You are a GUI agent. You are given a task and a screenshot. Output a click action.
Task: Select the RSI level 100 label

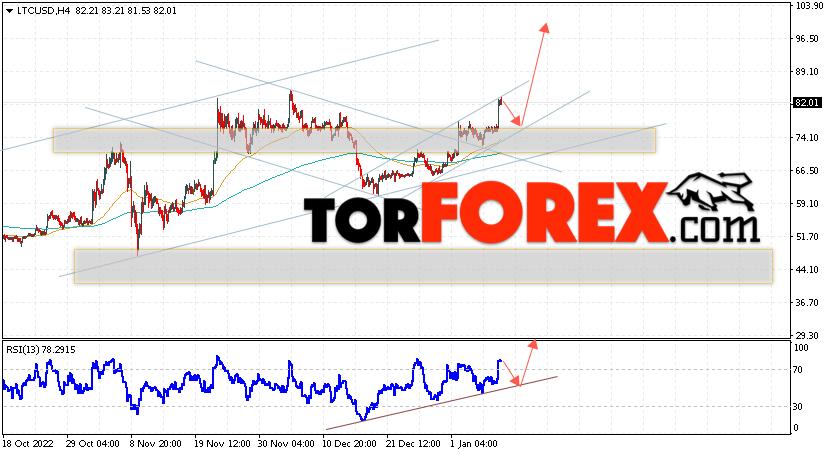click(801, 348)
